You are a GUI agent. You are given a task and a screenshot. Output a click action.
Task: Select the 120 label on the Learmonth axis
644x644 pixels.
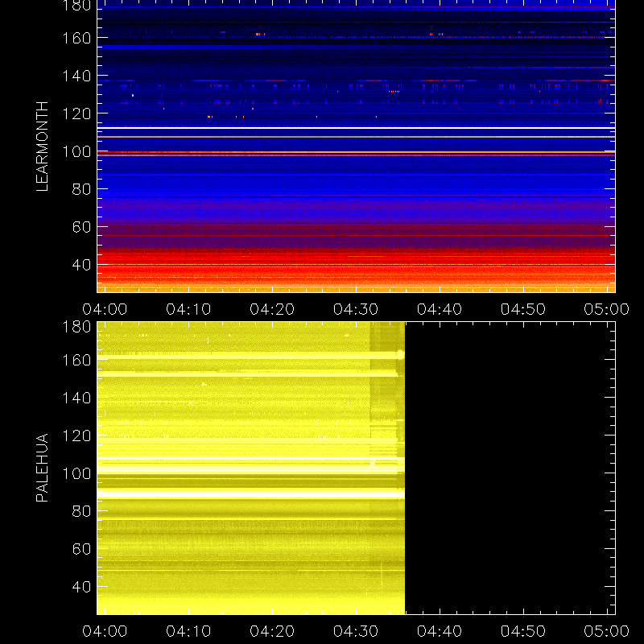(76, 114)
